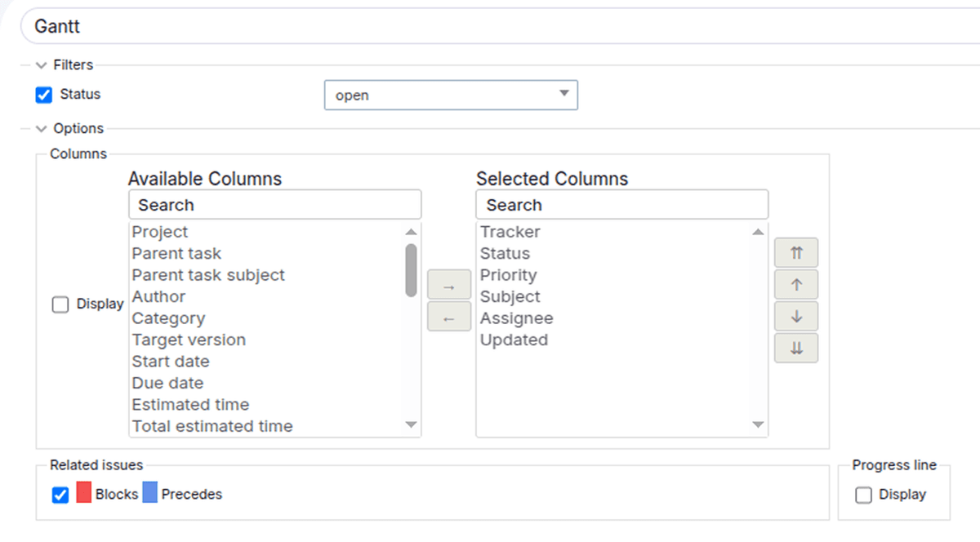Viewport: 980px width, 542px height.
Task: Click the Available Columns search box
Action: coord(274,204)
